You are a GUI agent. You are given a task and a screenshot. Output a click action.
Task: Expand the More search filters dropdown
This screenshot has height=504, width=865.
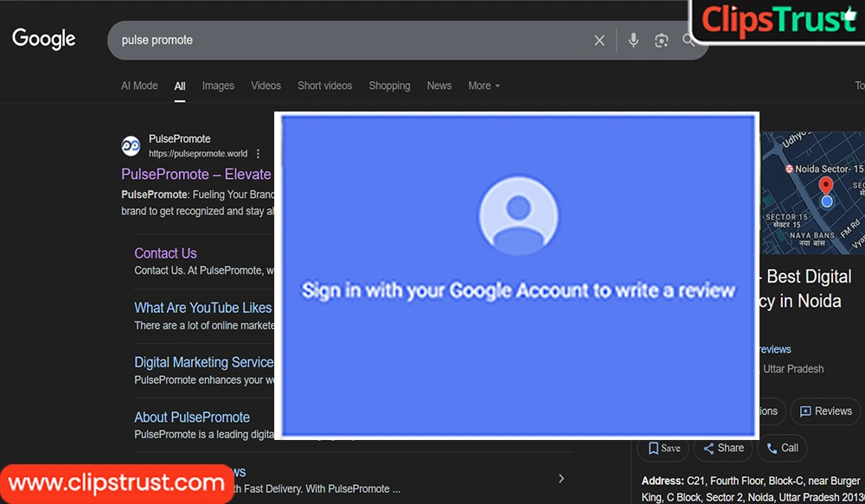(484, 86)
